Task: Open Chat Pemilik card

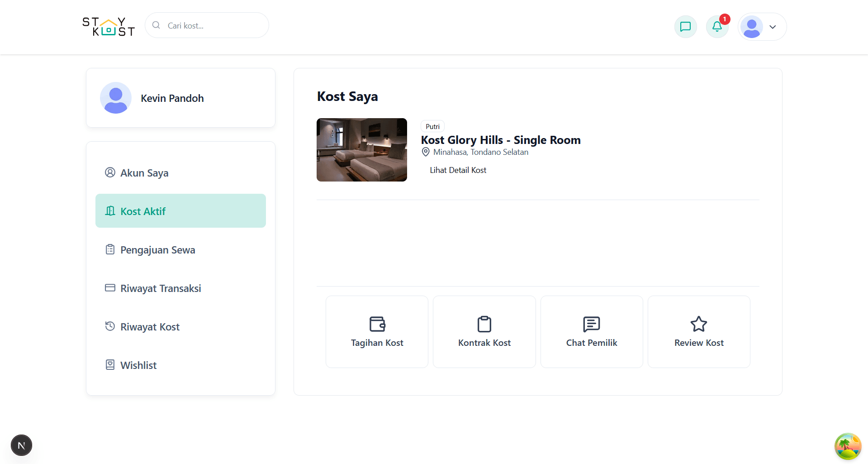Action: [x=592, y=332]
